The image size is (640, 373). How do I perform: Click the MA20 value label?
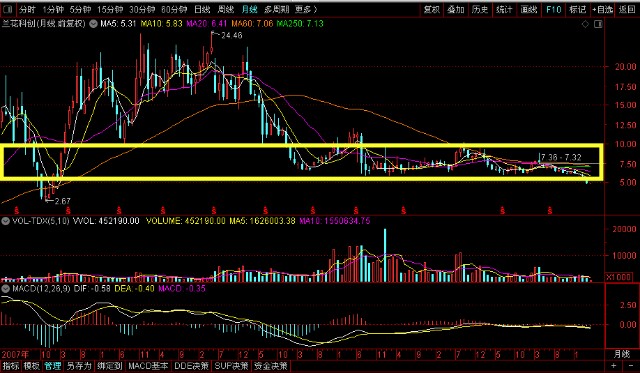click(x=206, y=24)
